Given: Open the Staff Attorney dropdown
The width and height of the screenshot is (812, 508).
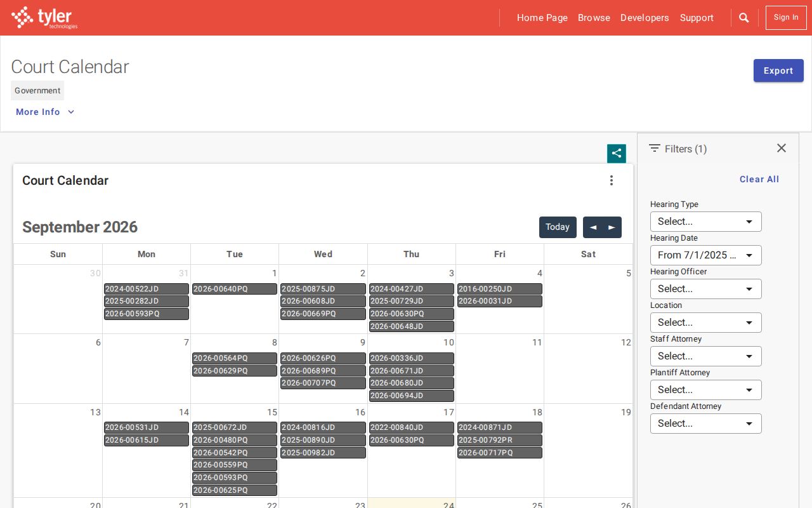Looking at the screenshot, I should tap(706, 356).
